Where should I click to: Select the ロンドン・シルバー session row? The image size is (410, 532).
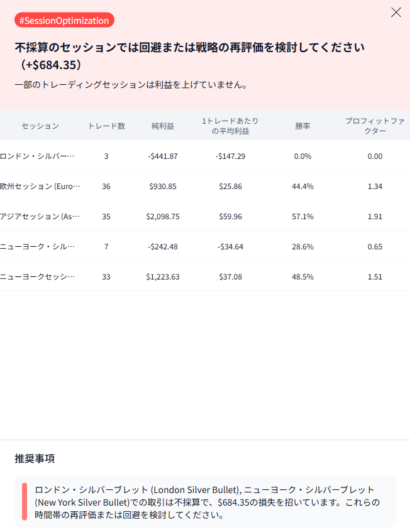tap(38, 156)
